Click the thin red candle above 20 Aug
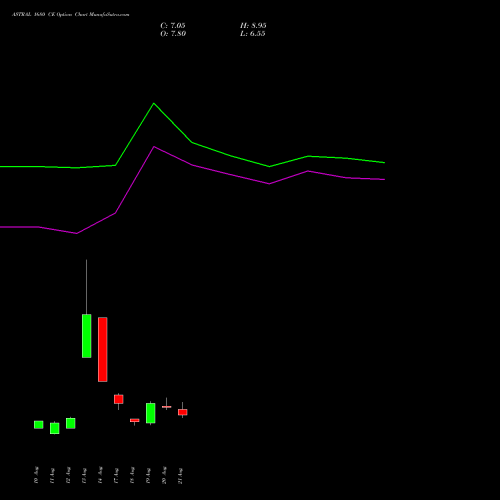Screen dimensions: 500x500 click(x=167, y=407)
